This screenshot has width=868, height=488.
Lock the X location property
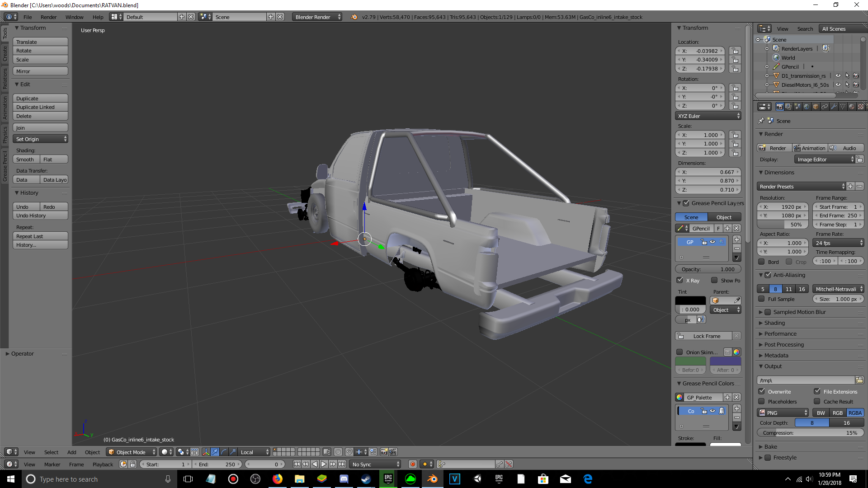[735, 51]
